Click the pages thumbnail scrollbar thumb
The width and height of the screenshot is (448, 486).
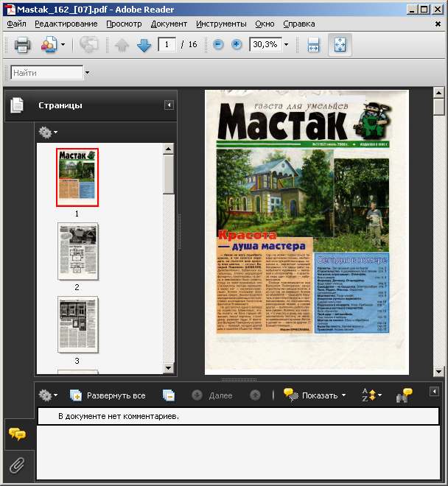[x=169, y=175]
